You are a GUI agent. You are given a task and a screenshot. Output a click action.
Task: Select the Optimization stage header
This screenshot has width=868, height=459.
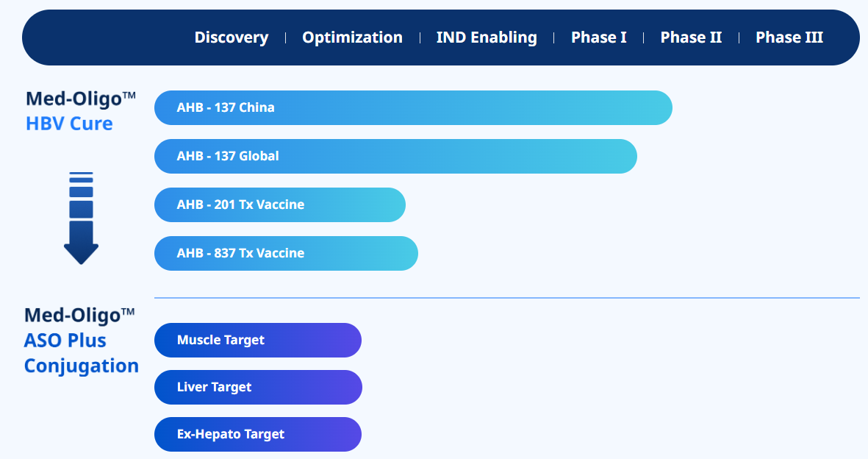(x=352, y=38)
